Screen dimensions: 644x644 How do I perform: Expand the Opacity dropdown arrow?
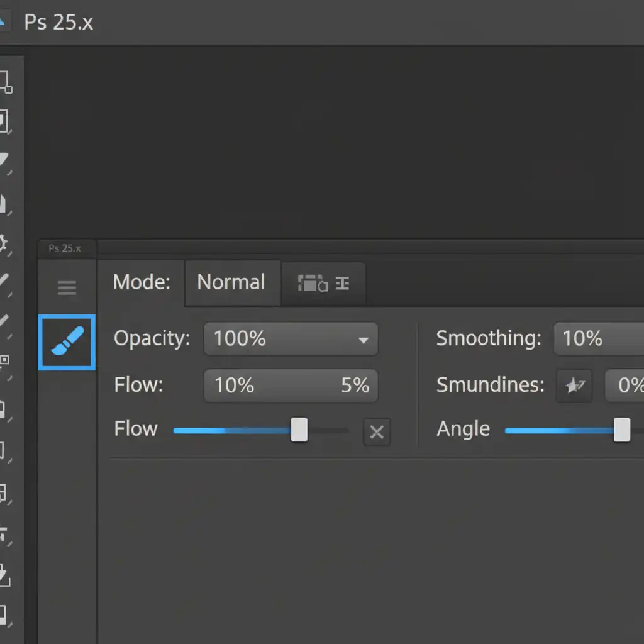pyautogui.click(x=363, y=340)
